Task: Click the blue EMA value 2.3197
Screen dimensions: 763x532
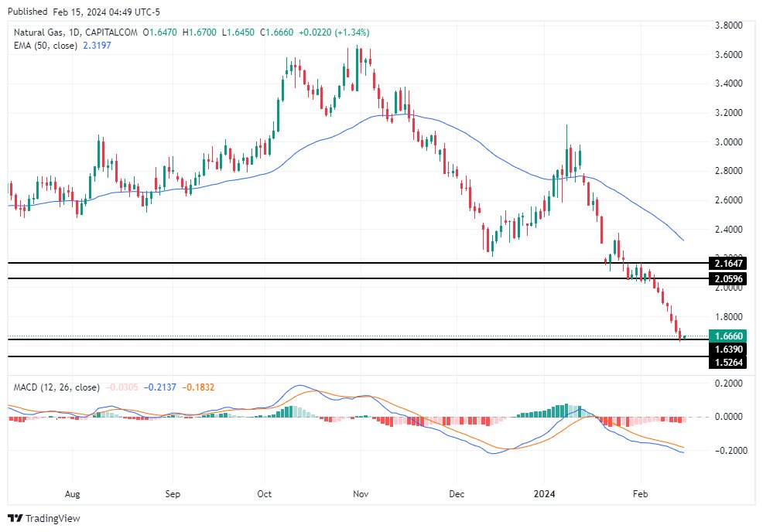Action: click(x=96, y=46)
